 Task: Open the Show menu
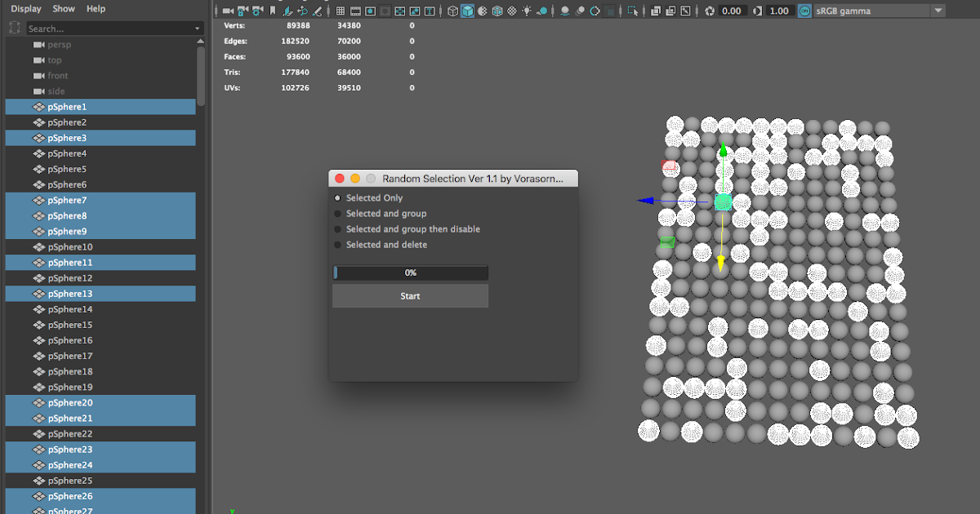point(63,9)
